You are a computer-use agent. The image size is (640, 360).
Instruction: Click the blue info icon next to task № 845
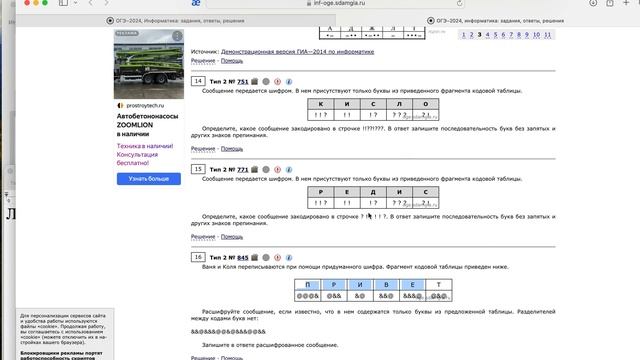(x=289, y=258)
